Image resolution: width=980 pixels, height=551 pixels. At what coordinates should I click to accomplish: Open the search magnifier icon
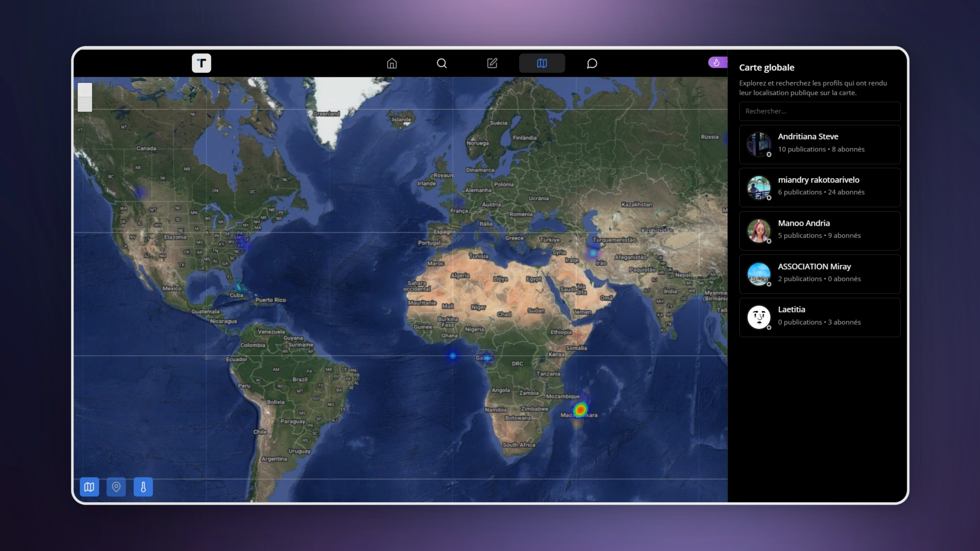click(x=441, y=63)
